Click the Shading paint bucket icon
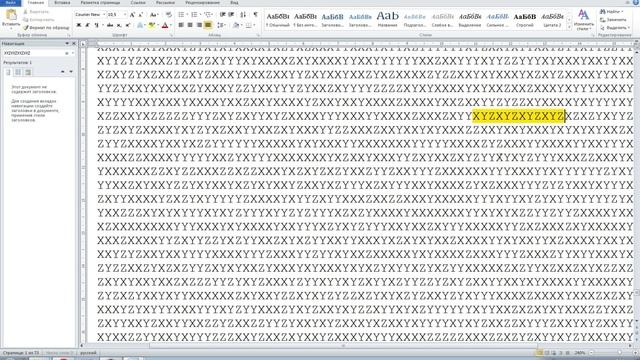The height and width of the screenshot is (360, 640). (236, 25)
